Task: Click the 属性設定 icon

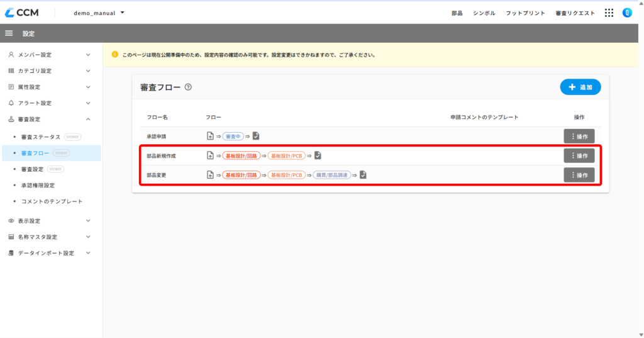Action: pos(11,87)
